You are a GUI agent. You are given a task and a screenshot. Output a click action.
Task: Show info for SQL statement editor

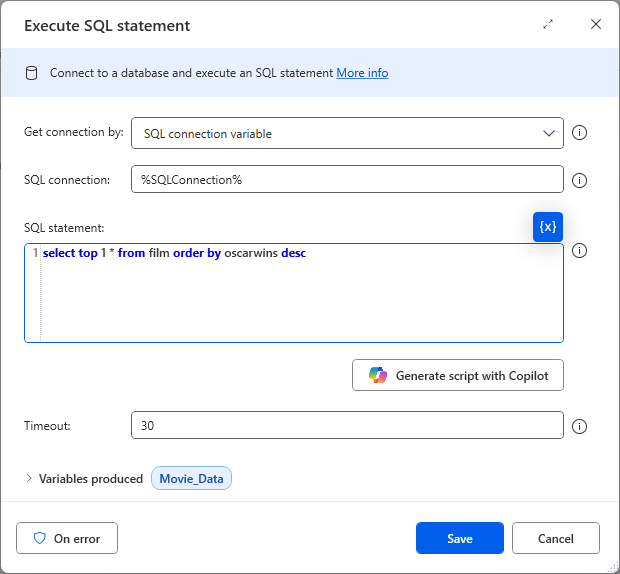(579, 251)
